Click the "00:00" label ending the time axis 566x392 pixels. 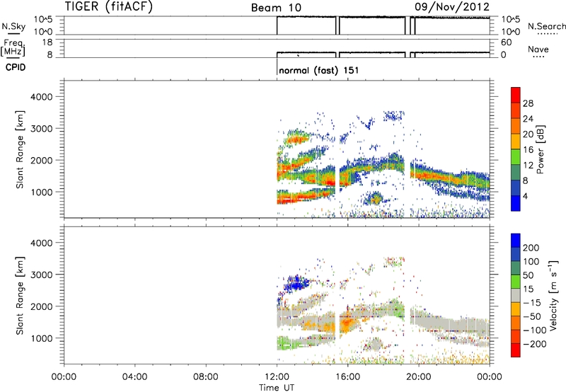tap(489, 377)
